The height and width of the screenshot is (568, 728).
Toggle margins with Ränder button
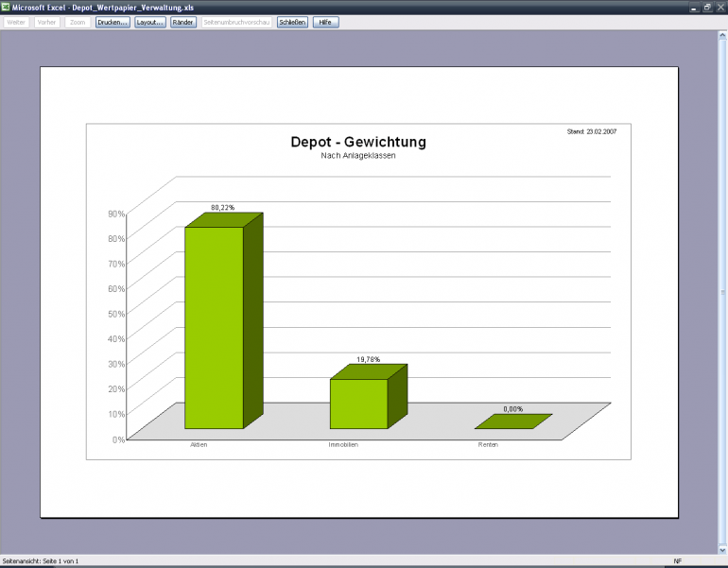(182, 23)
